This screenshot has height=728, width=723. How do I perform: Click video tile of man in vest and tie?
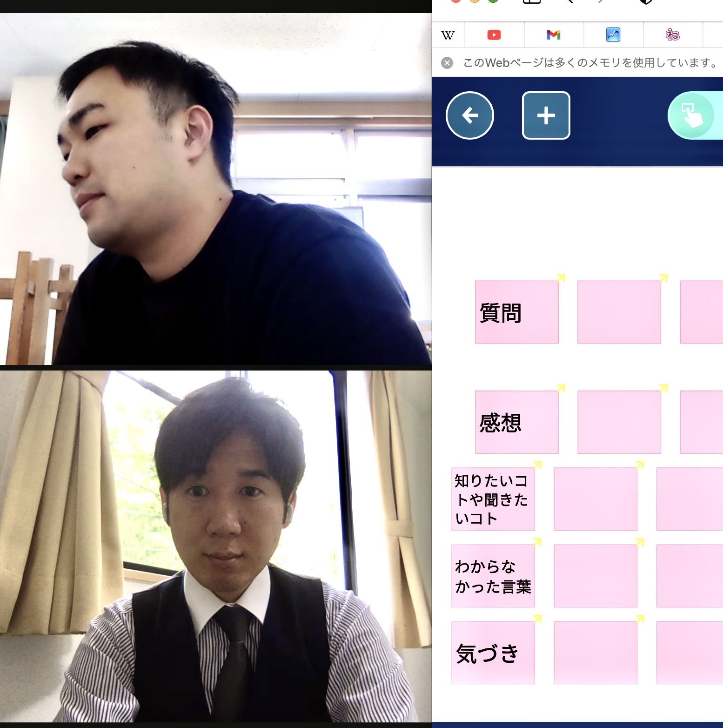(x=216, y=546)
